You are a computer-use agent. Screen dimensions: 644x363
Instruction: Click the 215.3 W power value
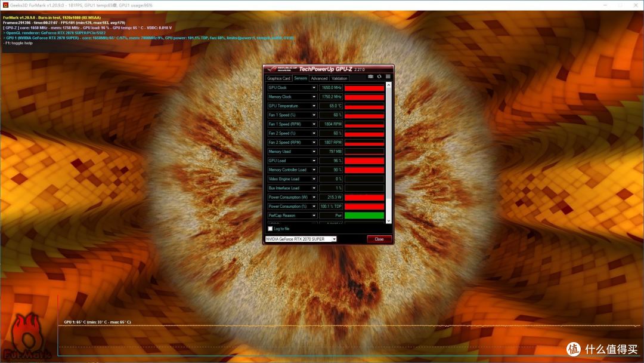(x=331, y=198)
